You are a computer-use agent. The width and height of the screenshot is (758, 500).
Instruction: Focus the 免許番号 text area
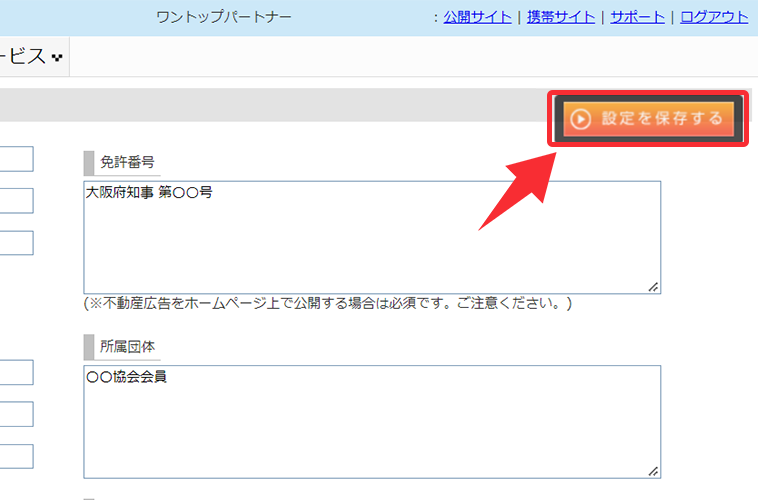(x=371, y=237)
